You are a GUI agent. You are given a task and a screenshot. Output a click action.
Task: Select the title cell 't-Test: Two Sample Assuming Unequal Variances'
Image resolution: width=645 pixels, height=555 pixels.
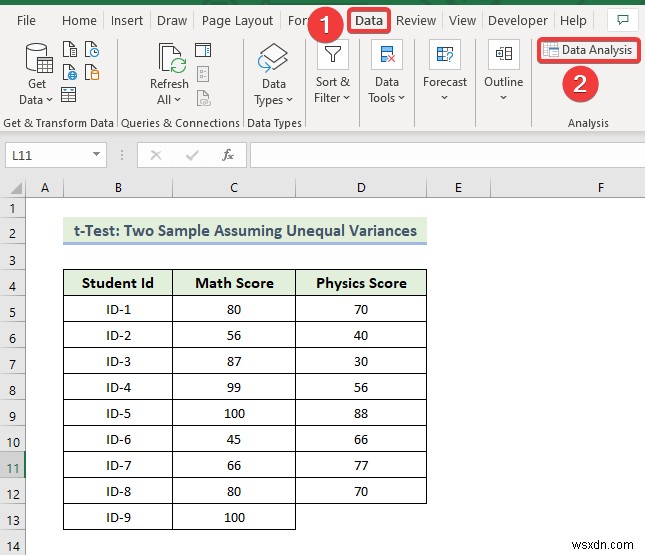pyautogui.click(x=245, y=231)
